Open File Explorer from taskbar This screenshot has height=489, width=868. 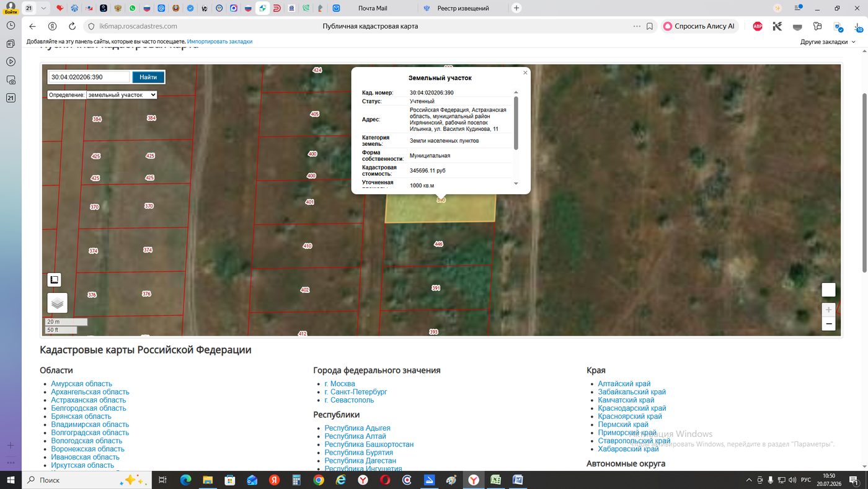[x=208, y=480]
